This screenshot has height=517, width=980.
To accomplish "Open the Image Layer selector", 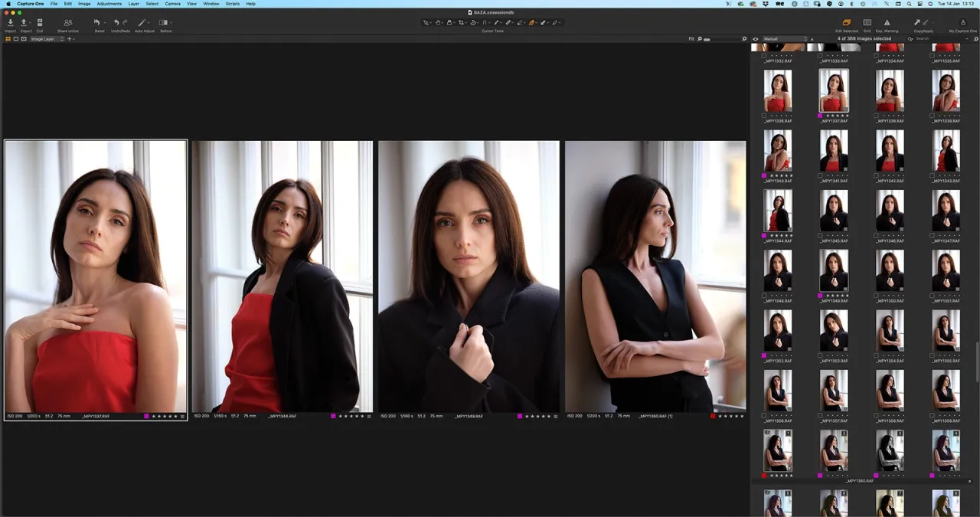I will pyautogui.click(x=46, y=39).
